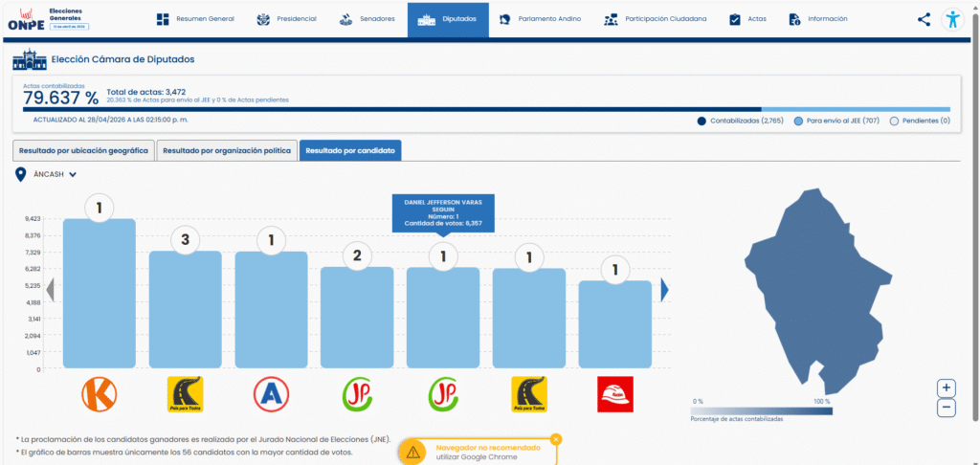This screenshot has width=980, height=465.
Task: Click the orange K party logo
Action: click(99, 393)
